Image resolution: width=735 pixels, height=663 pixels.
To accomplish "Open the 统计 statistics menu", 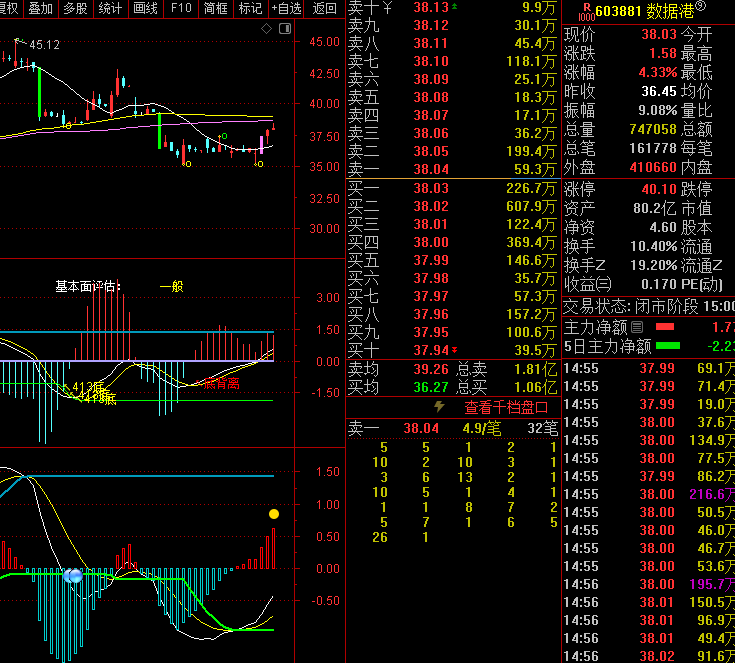I will (110, 8).
